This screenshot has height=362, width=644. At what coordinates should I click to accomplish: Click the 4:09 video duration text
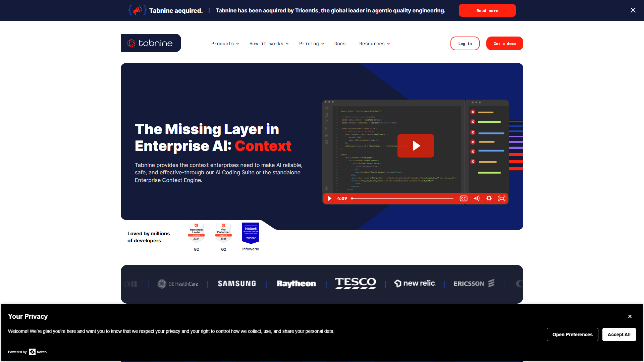pos(342,198)
